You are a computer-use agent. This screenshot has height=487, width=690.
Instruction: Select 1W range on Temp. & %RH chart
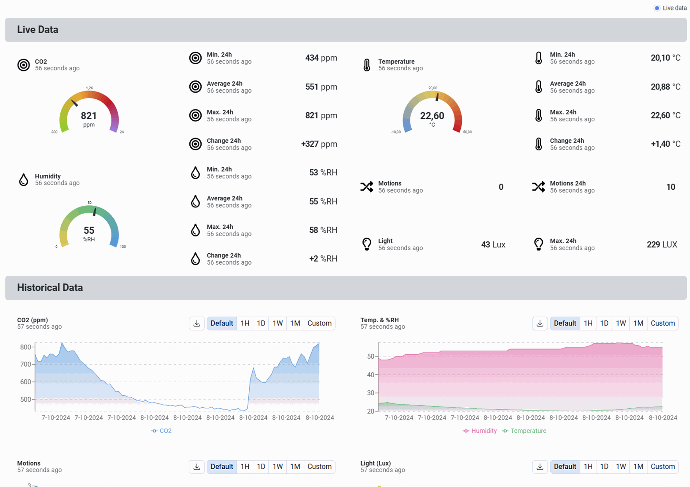coord(621,323)
